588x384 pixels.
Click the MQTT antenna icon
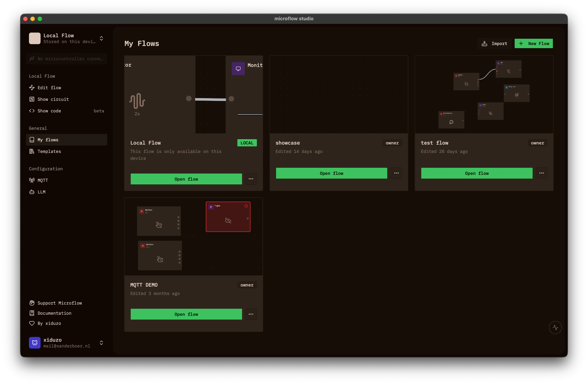pyautogui.click(x=32, y=180)
